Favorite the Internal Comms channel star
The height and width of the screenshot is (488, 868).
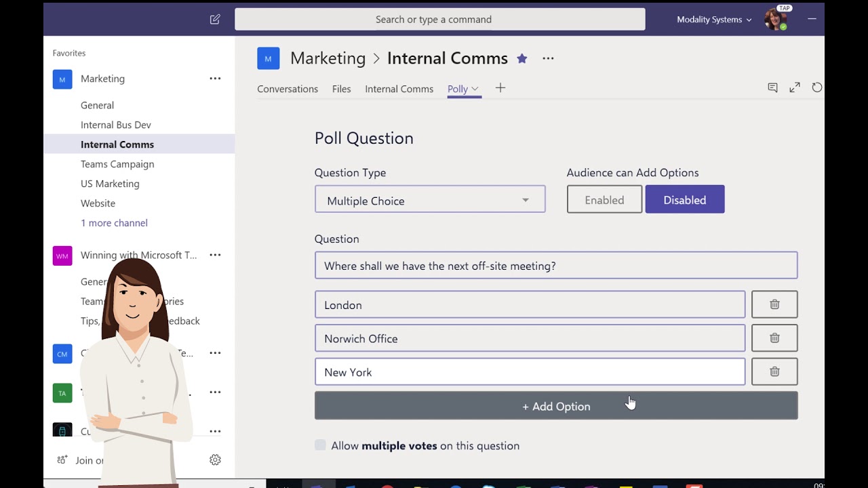point(522,59)
